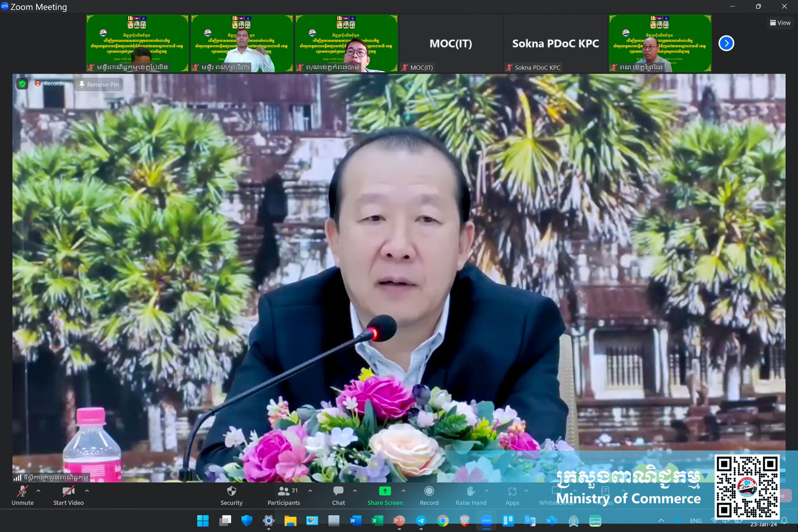Open Telegram from the Windows taskbar
The height and width of the screenshot is (532, 798).
[x=421, y=521]
